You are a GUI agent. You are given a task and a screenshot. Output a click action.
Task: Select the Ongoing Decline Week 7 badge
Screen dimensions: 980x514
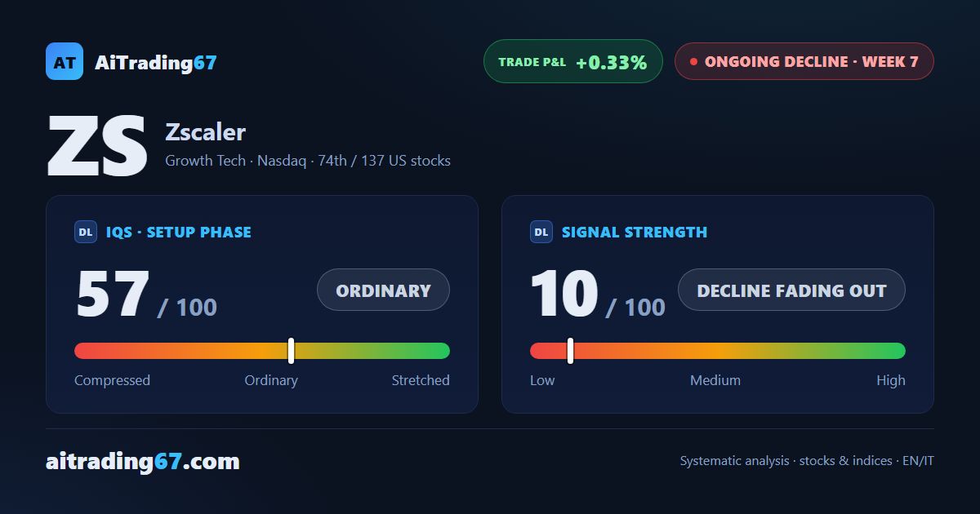click(804, 61)
